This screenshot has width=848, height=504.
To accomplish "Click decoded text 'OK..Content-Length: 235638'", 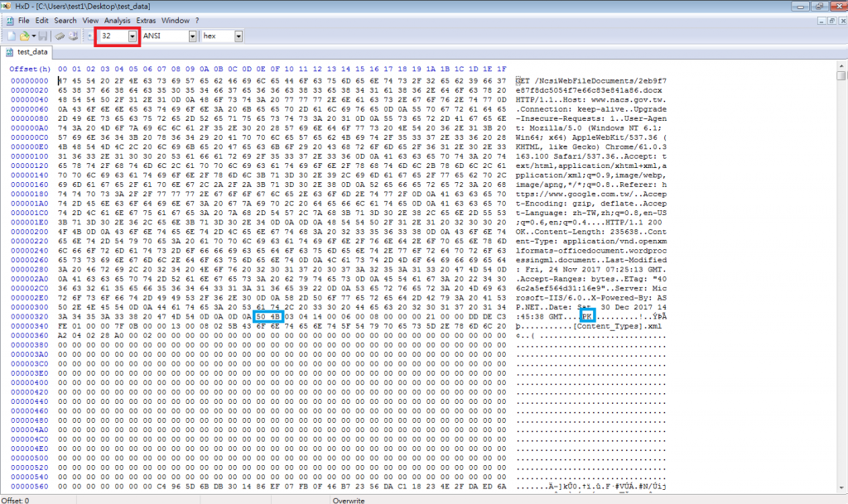I will 577,232.
